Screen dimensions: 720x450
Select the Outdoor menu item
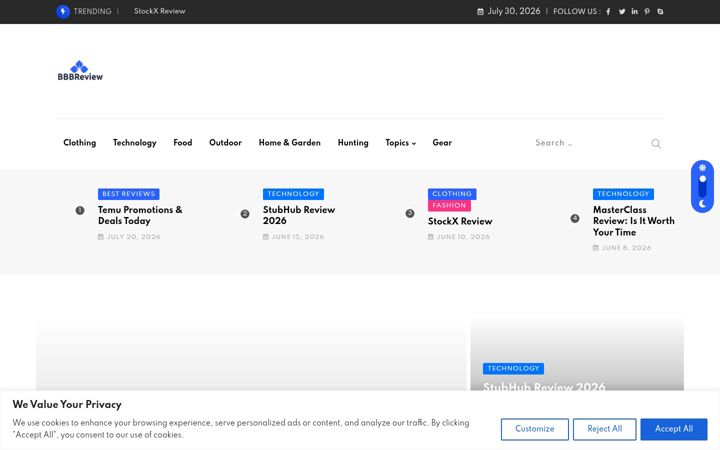point(225,143)
